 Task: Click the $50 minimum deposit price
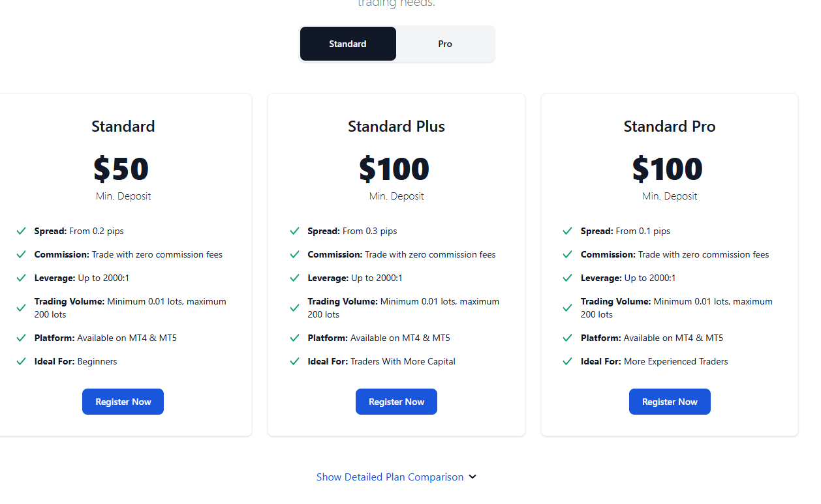[121, 170]
